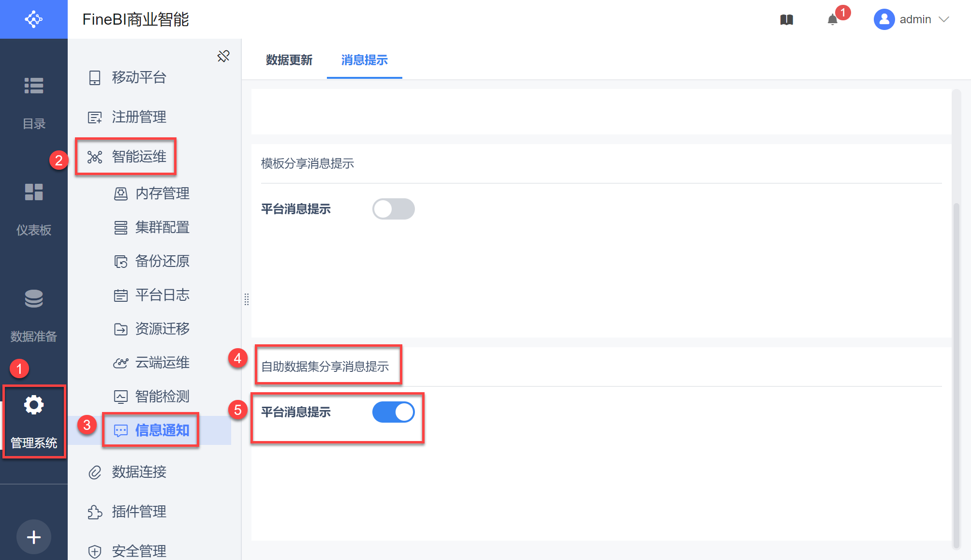This screenshot has width=971, height=560.
Task: Click the round plus button
Action: 34,537
